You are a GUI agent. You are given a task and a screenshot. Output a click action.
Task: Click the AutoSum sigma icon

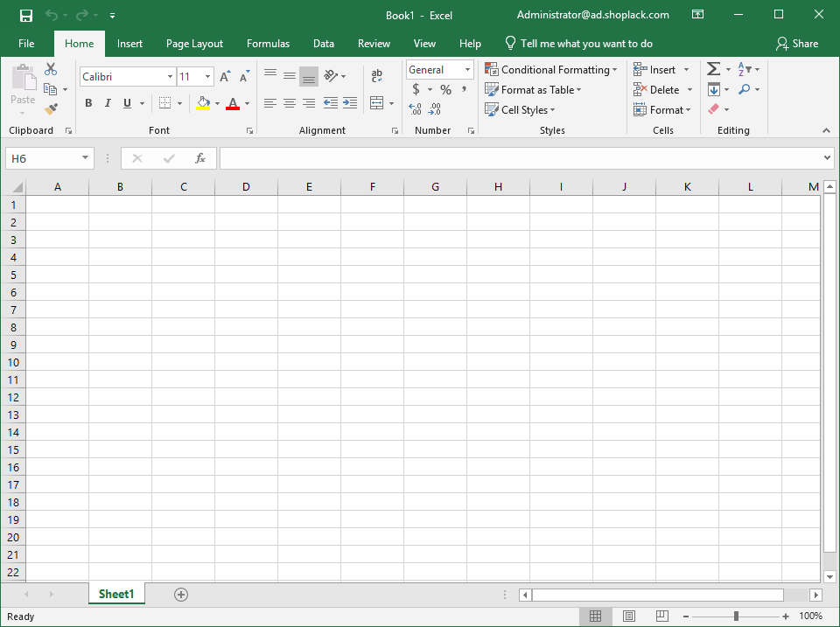(x=713, y=69)
